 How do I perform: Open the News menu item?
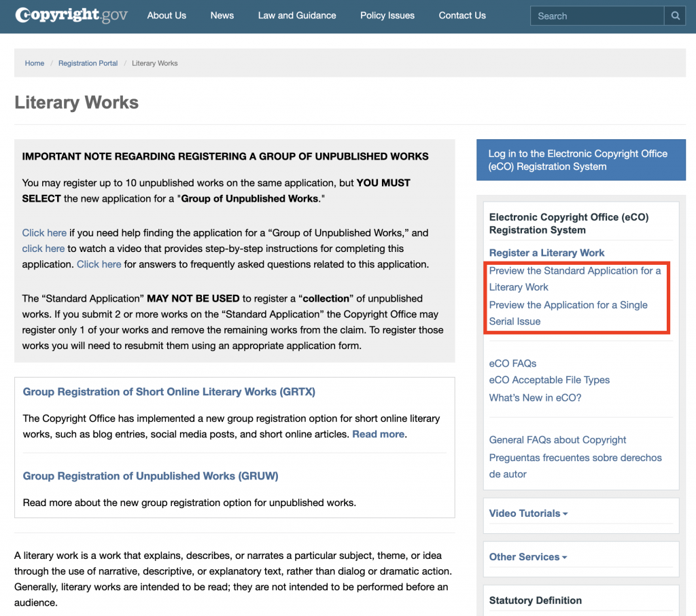click(x=222, y=16)
